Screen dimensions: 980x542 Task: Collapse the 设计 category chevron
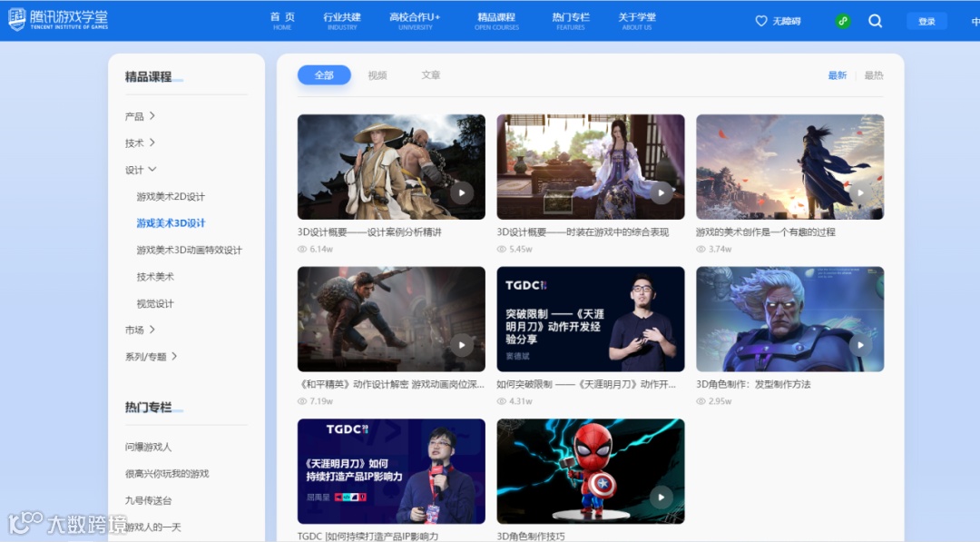(152, 170)
